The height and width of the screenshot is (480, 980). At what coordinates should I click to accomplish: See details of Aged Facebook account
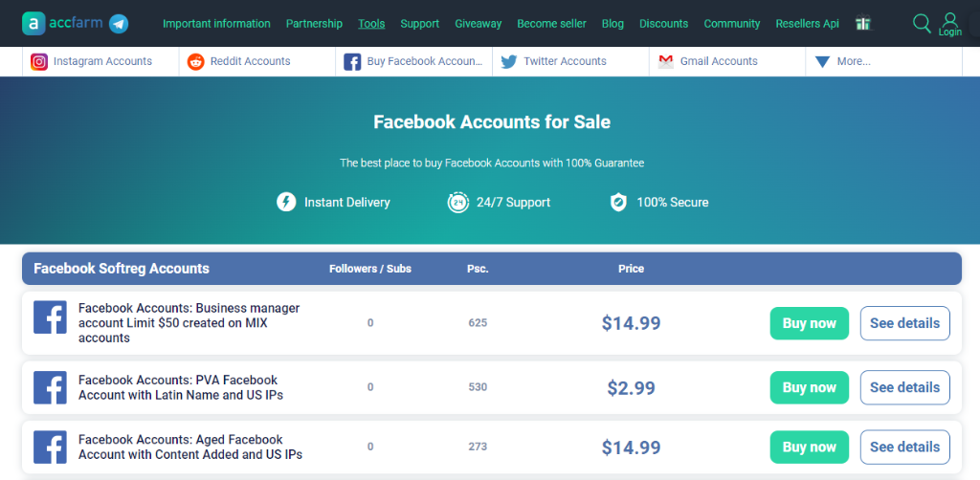[x=905, y=447]
